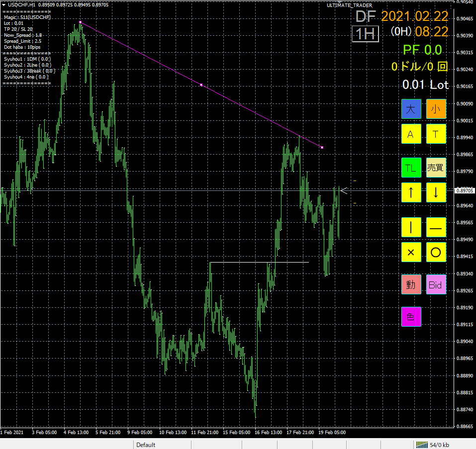The width and height of the screenshot is (476, 449).
Task: Click the white arrow marker at current price
Action: 344,190
